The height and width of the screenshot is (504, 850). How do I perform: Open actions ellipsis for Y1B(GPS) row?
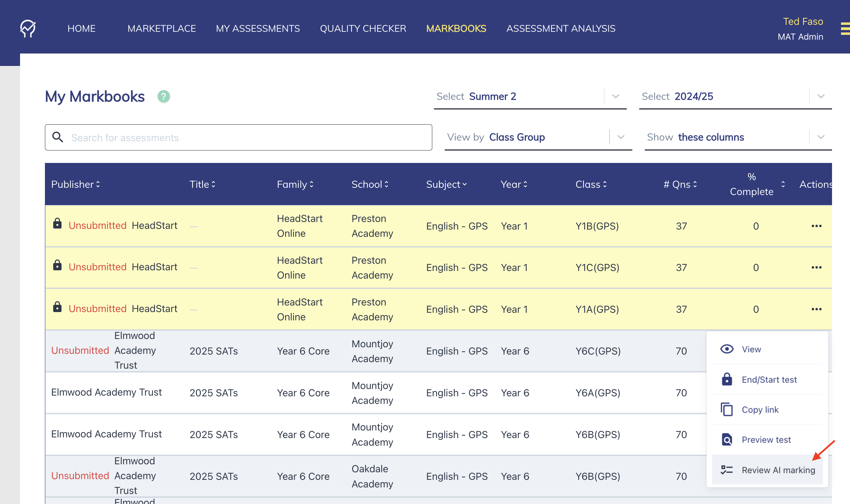(x=816, y=226)
